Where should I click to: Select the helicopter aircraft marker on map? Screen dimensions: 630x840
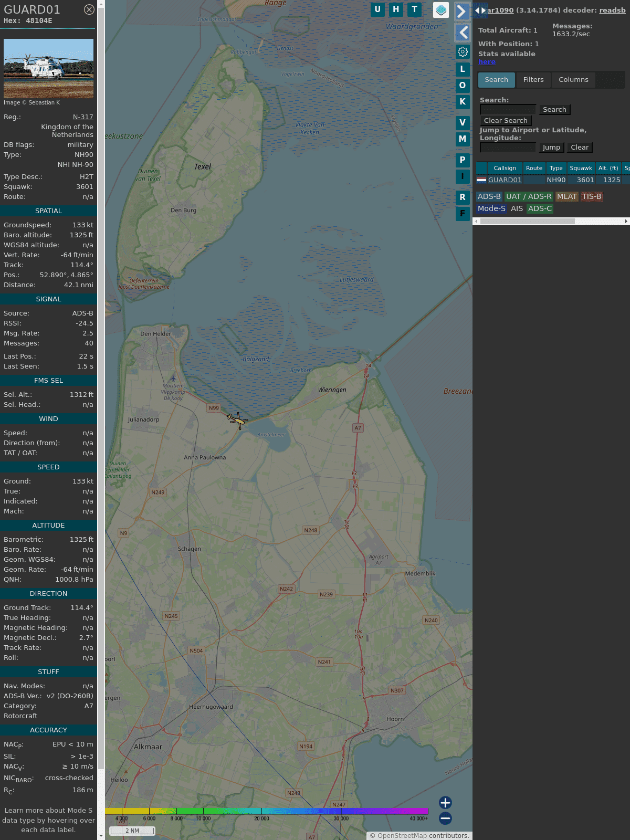coord(237,420)
